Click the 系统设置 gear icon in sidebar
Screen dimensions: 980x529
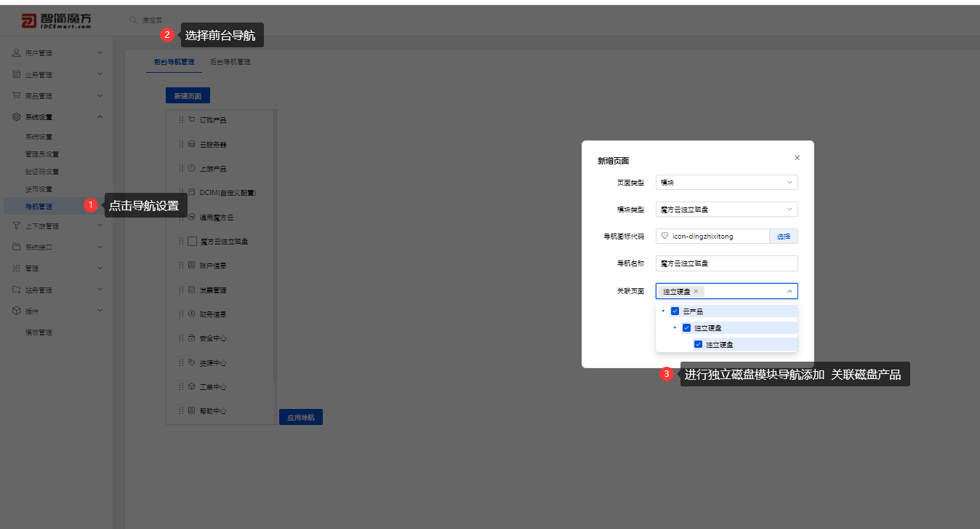tap(17, 116)
